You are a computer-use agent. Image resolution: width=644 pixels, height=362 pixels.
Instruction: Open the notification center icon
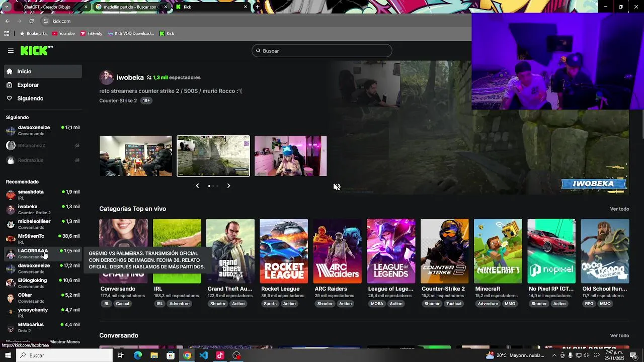633,355
